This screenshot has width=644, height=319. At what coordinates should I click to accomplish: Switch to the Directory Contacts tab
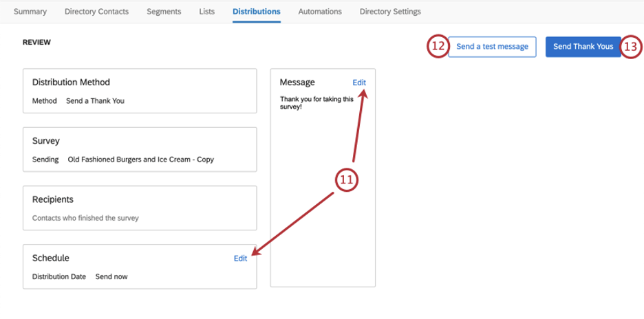pyautogui.click(x=96, y=12)
